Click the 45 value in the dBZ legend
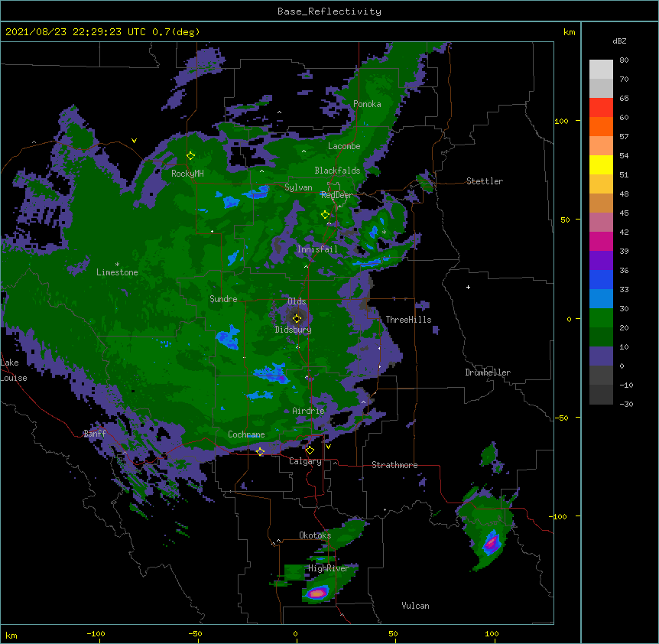The image size is (659, 644). (x=624, y=213)
